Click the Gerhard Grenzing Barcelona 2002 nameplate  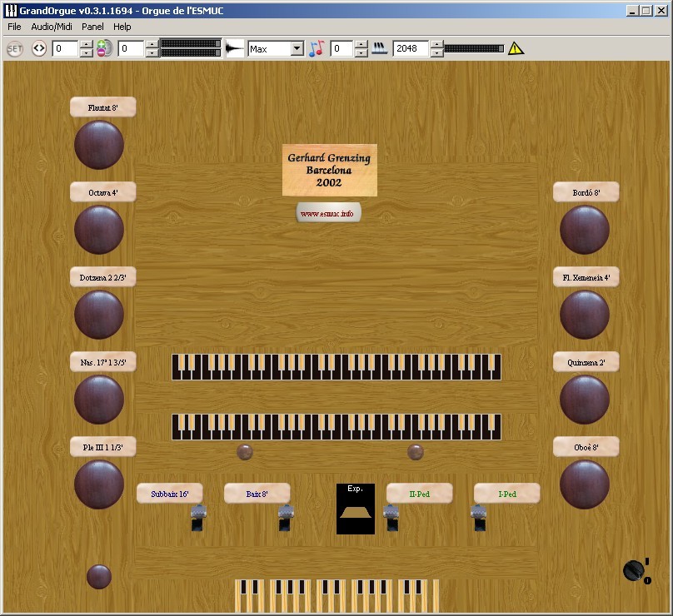click(x=330, y=171)
